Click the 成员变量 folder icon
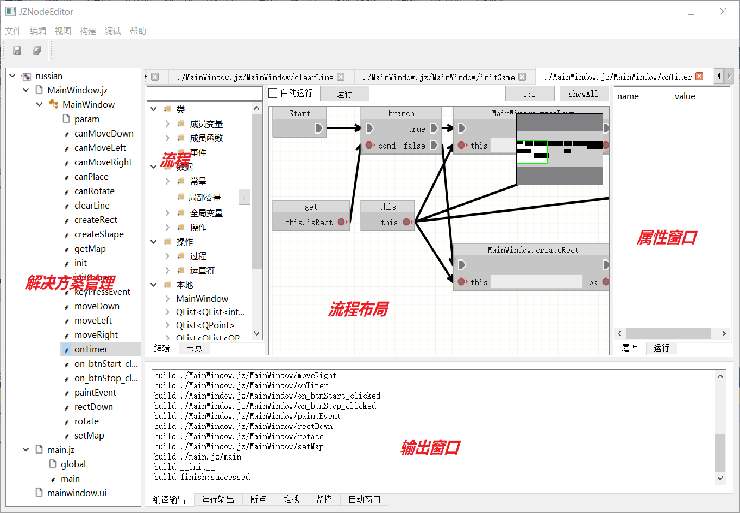The width and height of the screenshot is (740, 513). click(180, 124)
